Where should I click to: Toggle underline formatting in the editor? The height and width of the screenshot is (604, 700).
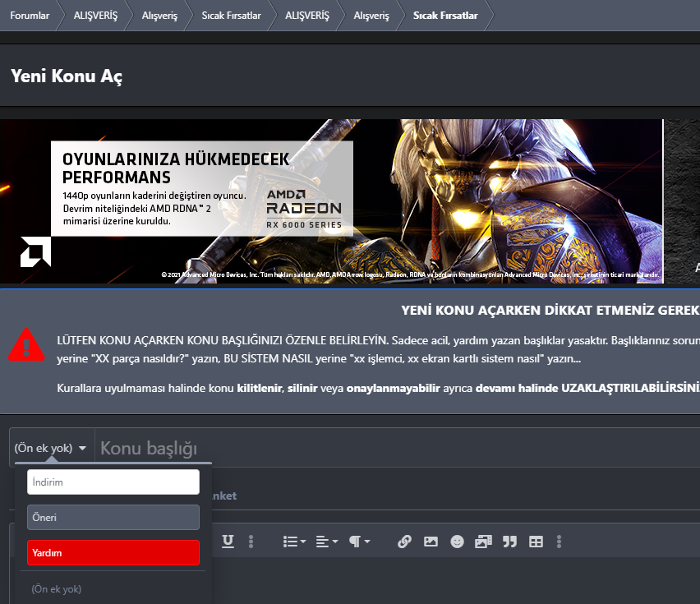tap(228, 542)
